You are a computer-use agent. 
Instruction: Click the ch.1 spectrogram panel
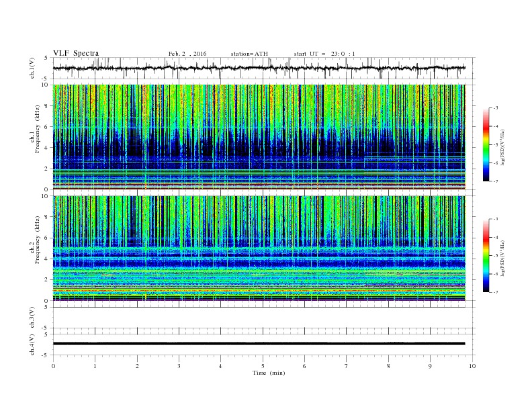pos(259,137)
